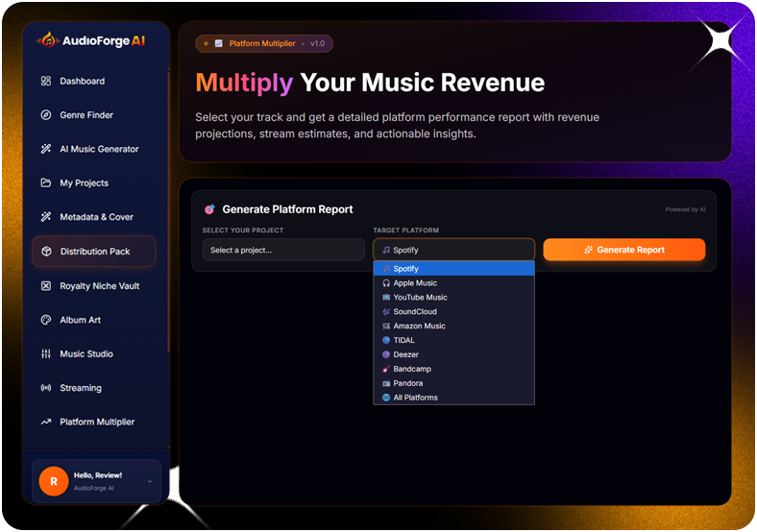Click the Dashboard grid icon

[x=46, y=81]
